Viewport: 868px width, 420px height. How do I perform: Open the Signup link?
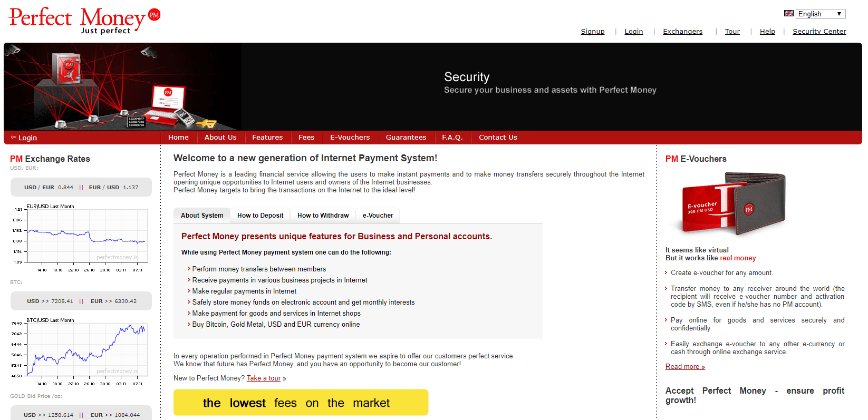[593, 32]
